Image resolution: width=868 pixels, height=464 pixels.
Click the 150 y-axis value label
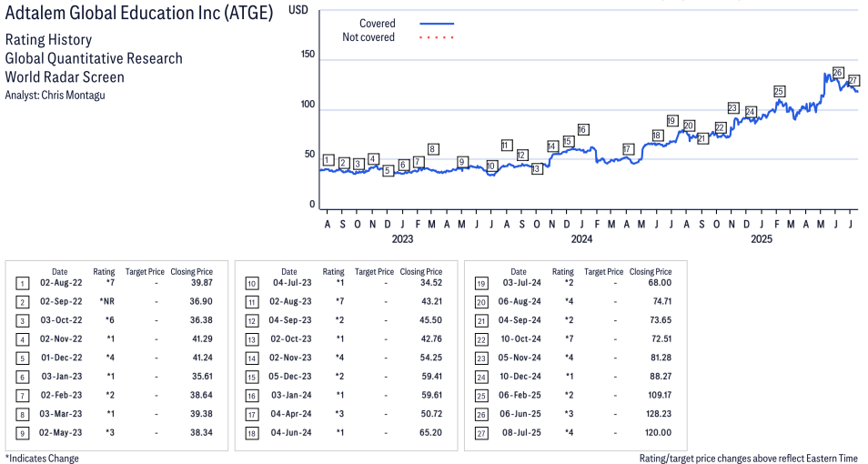(308, 55)
